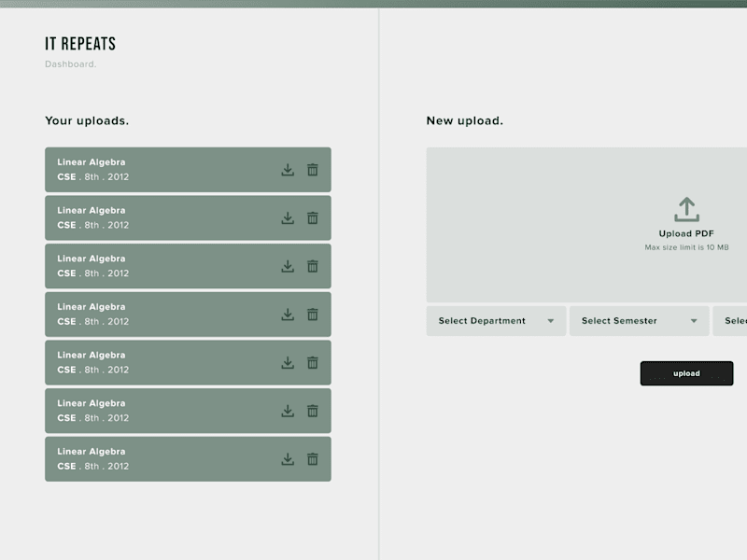The image size is (747, 560).
Task: Click the Dashboard subtitle text
Action: tap(71, 64)
